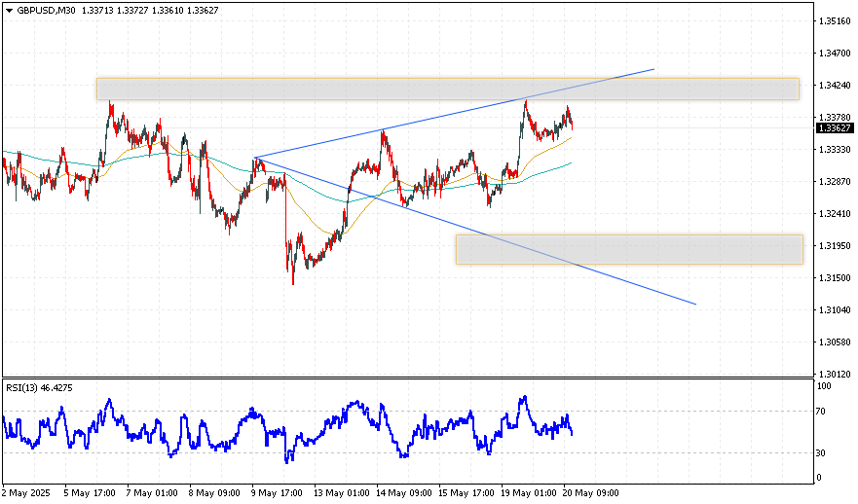Open the chart menu triangle beside GBPUSD,M30
Viewport: 858px width, 504px height.
point(9,11)
